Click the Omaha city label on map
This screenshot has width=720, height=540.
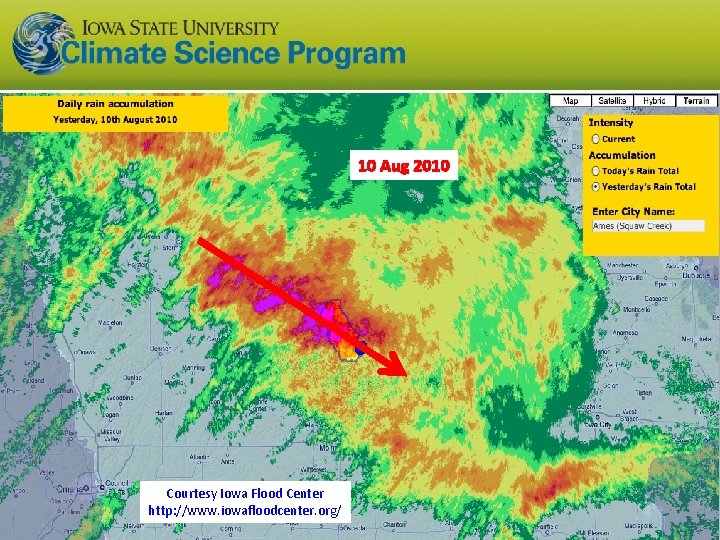[x=69, y=489]
